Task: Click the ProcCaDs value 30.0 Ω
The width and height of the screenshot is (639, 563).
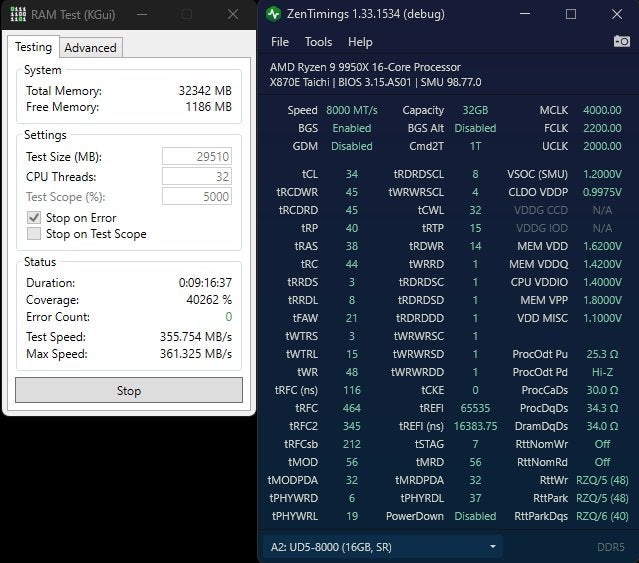Action: (x=602, y=390)
